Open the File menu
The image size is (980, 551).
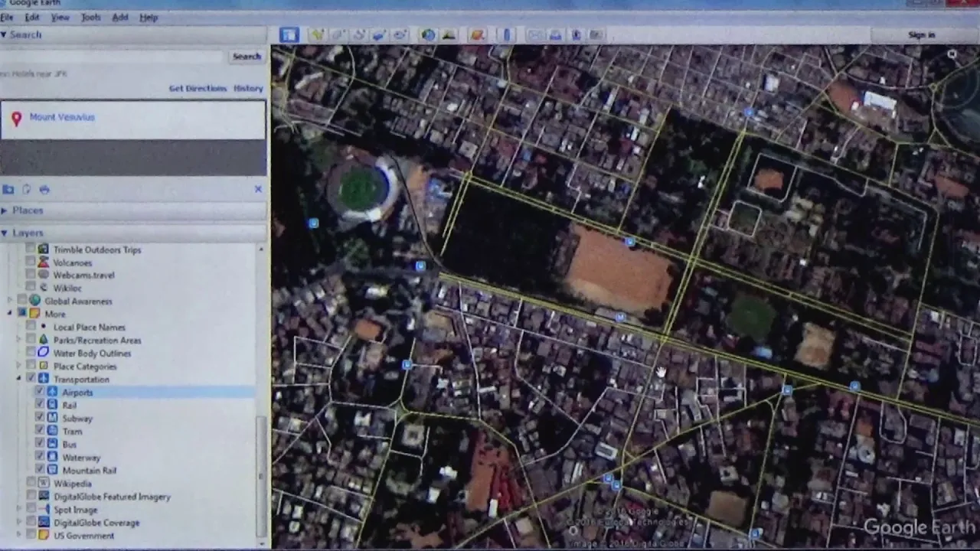click(7, 17)
